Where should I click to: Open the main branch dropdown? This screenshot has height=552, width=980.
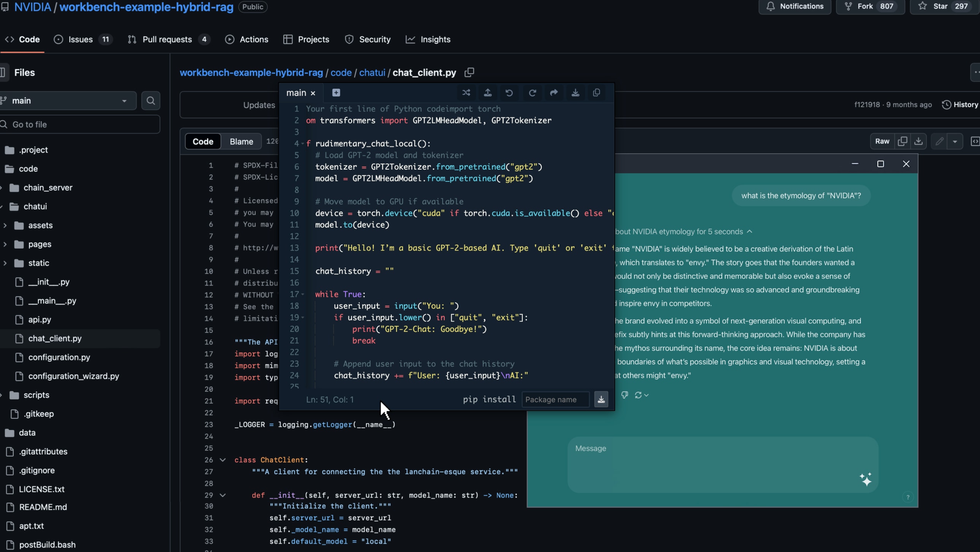click(x=68, y=101)
